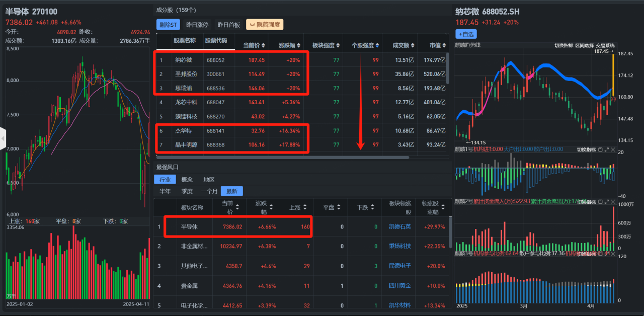
Task: Select the 思瑞浦 stock row
Action: (x=301, y=88)
